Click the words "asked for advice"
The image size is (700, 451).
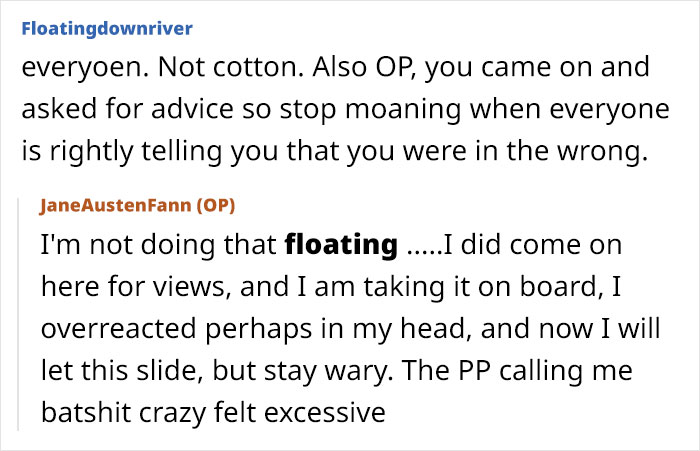tap(127, 109)
